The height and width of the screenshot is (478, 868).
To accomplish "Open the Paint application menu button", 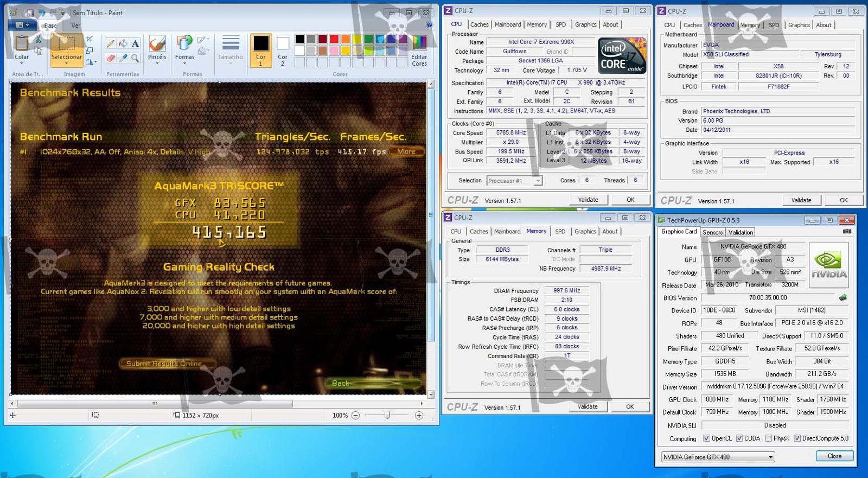I will coord(22,25).
